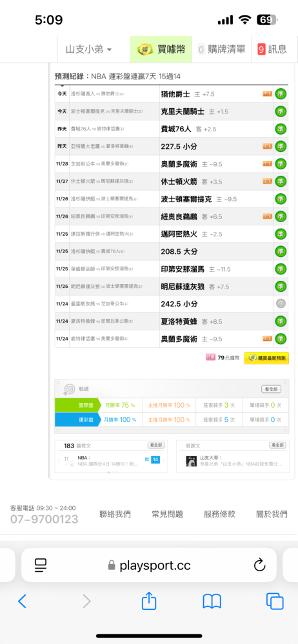Viewport: 298px width, 644px height.
Task: Click green result icon for 克里夫蘭騎士 row
Action: pyautogui.click(x=281, y=111)
